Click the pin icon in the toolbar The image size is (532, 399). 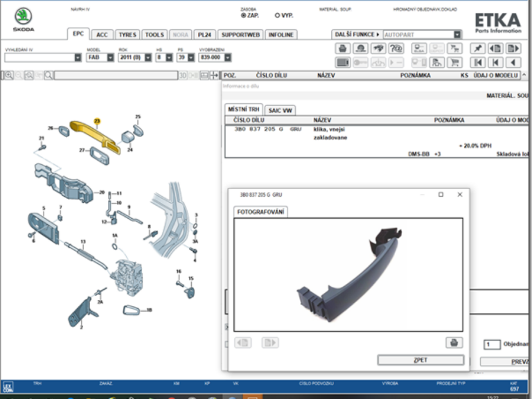(x=477, y=48)
